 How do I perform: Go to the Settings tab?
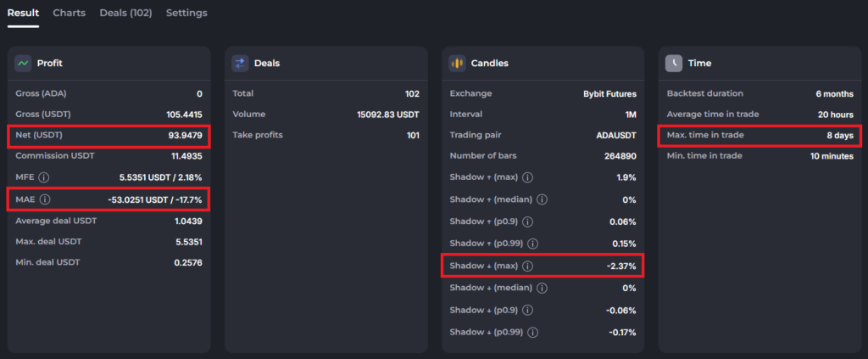click(186, 13)
